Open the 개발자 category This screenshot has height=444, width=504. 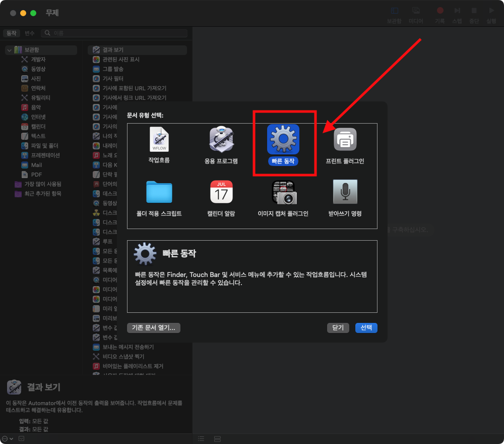34,60
